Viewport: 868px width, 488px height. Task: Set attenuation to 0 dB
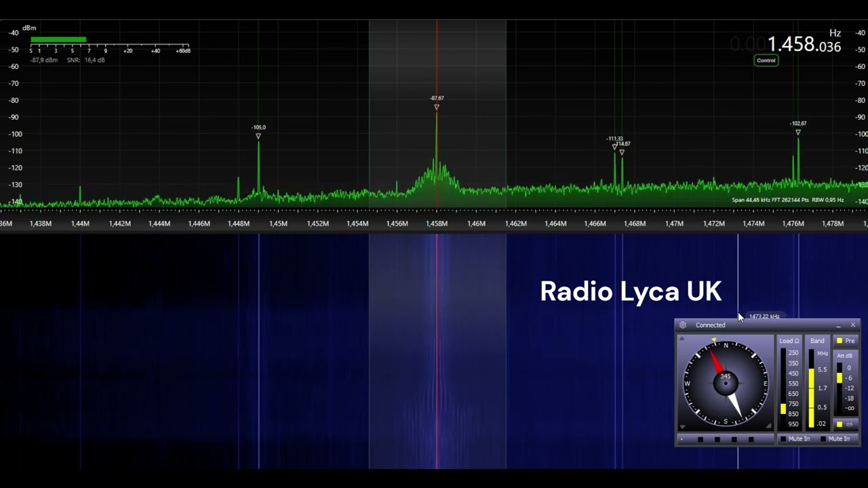849,367
